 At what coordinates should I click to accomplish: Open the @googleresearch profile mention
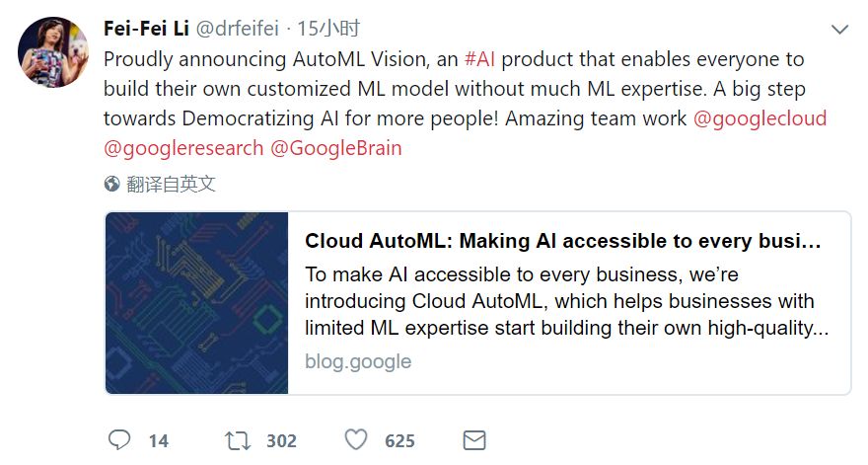[x=183, y=149]
